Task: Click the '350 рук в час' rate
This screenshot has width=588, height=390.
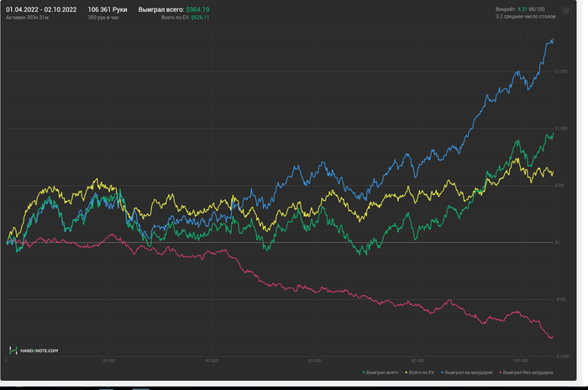Action: tap(103, 18)
